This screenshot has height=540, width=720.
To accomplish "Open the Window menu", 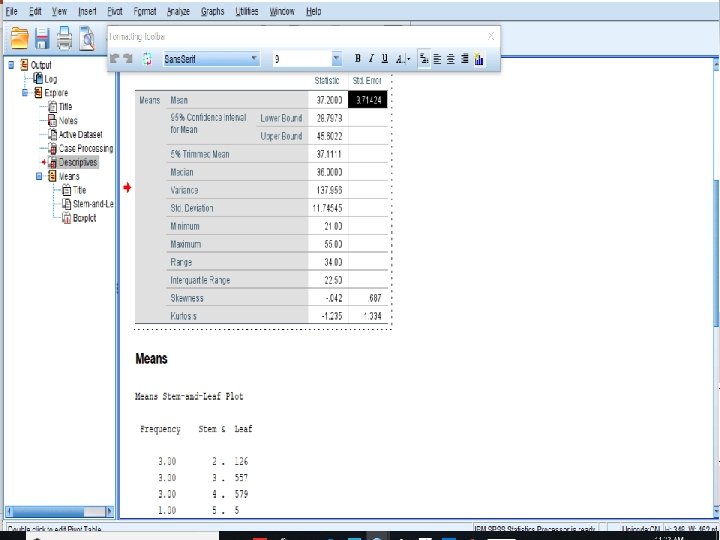I will [282, 11].
